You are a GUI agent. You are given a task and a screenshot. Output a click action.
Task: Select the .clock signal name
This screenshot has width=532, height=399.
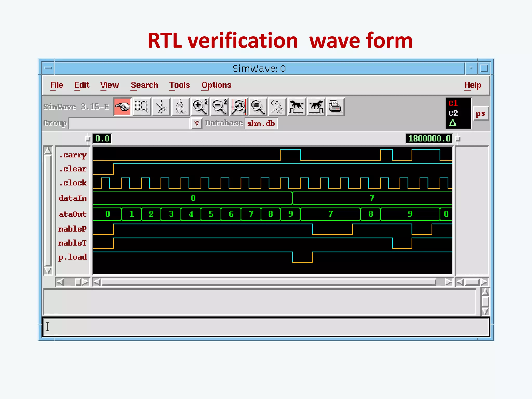pos(73,183)
